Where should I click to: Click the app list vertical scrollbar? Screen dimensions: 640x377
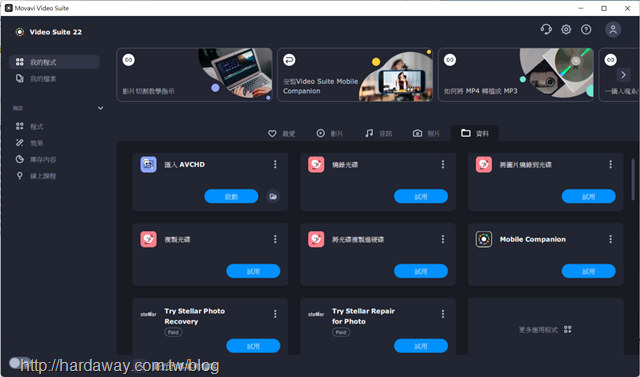click(x=633, y=179)
